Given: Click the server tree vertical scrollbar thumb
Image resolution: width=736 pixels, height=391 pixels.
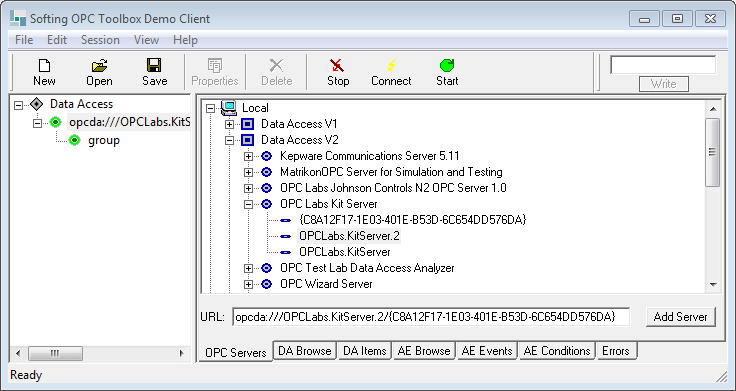Looking at the screenshot, I should click(713, 152).
